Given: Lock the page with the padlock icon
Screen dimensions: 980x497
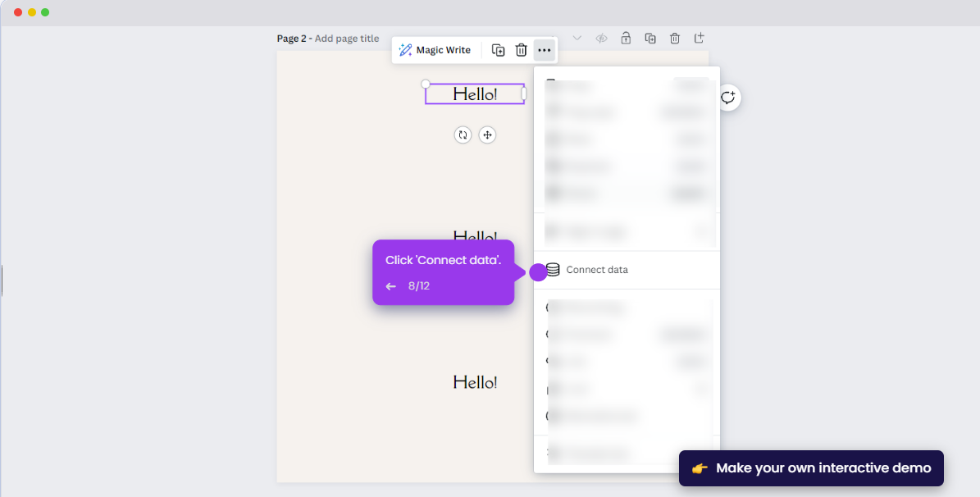Looking at the screenshot, I should coord(625,38).
